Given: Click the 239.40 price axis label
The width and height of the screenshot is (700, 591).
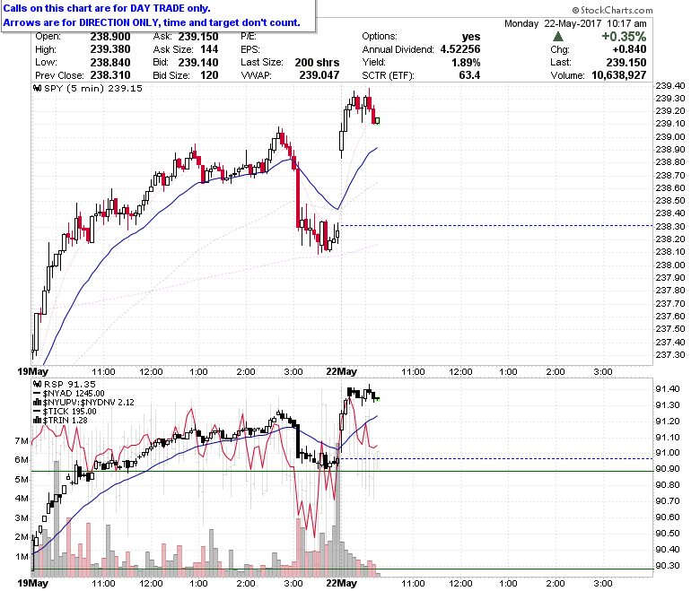Looking at the screenshot, I should coord(670,85).
